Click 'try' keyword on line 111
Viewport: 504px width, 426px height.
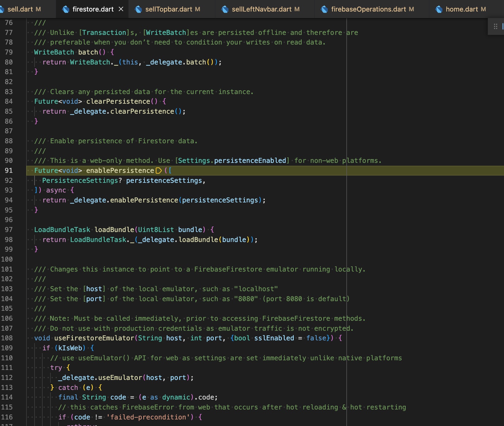[x=56, y=367]
